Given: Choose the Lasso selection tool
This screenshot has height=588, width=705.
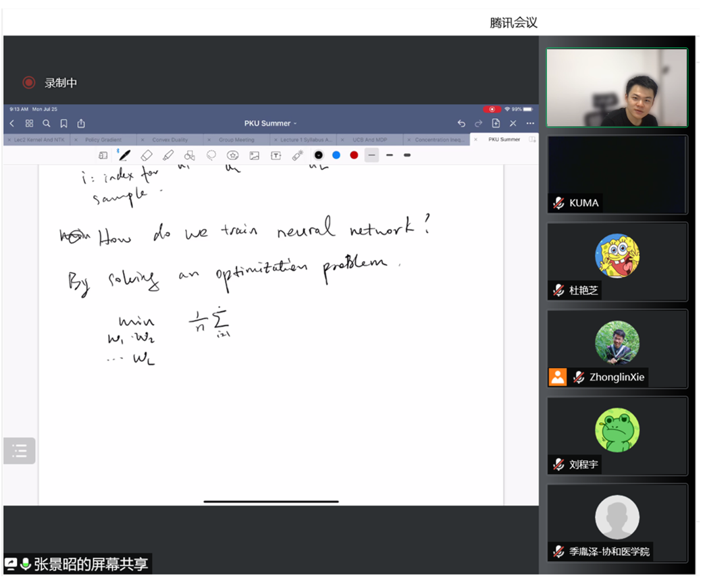Looking at the screenshot, I should click(211, 155).
